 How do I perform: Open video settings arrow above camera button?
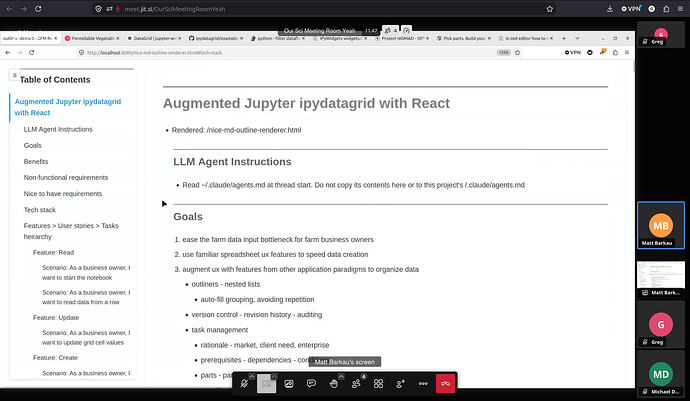[x=274, y=376]
